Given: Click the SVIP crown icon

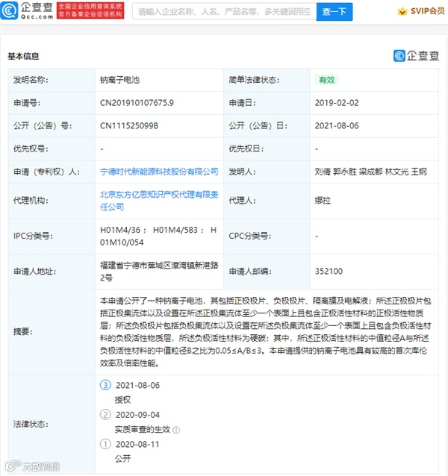Looking at the screenshot, I should [402, 11].
